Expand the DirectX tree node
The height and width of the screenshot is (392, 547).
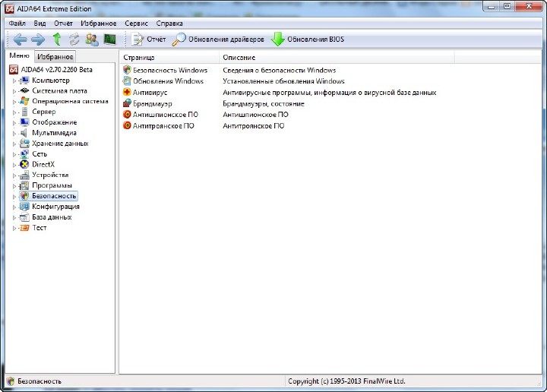point(14,165)
